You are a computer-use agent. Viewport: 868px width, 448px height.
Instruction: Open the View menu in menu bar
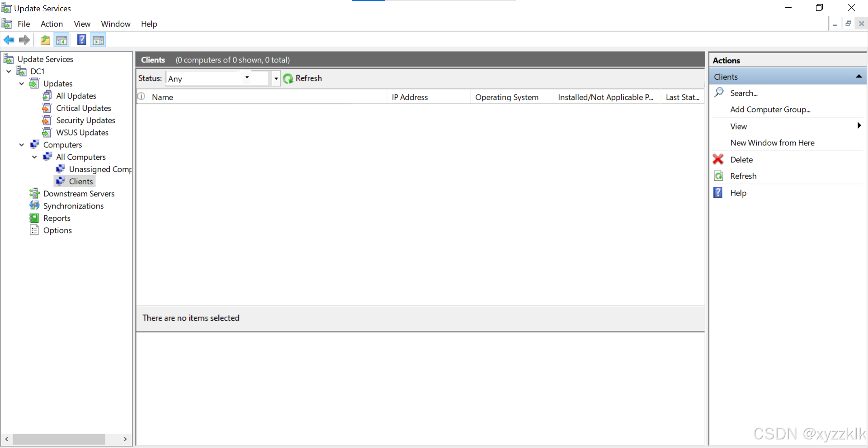pyautogui.click(x=82, y=24)
